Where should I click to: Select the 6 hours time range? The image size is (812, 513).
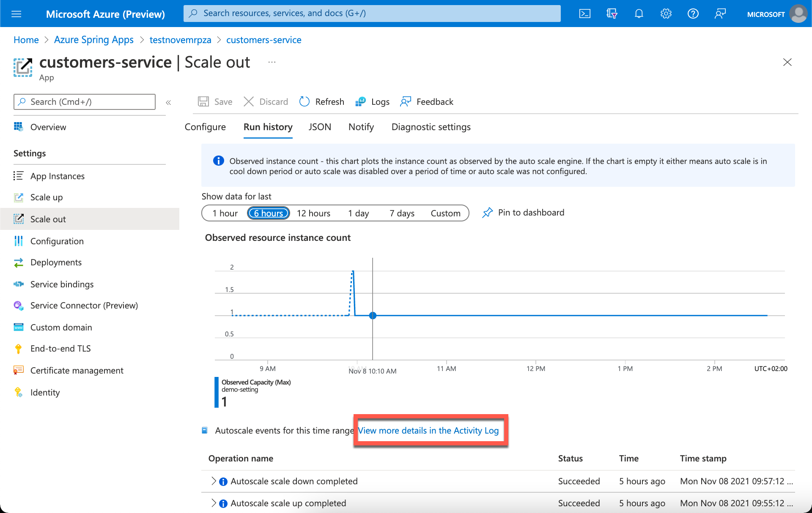tap(269, 213)
